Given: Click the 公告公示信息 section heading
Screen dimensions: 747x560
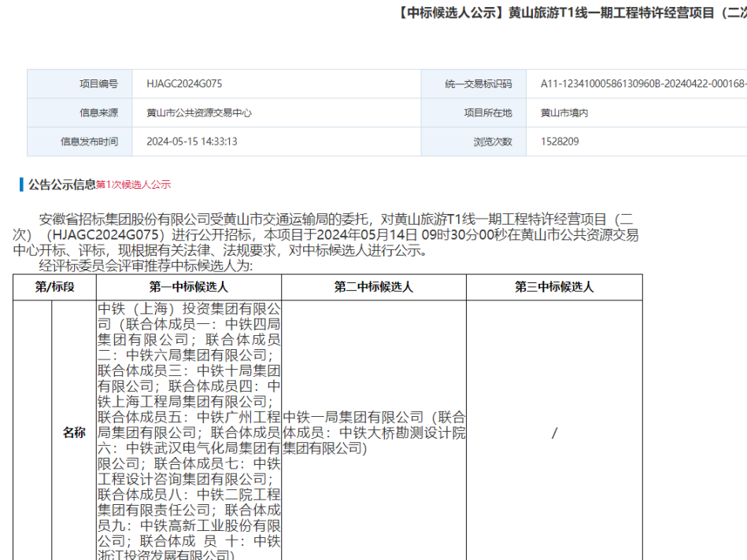Looking at the screenshot, I should [x=62, y=184].
